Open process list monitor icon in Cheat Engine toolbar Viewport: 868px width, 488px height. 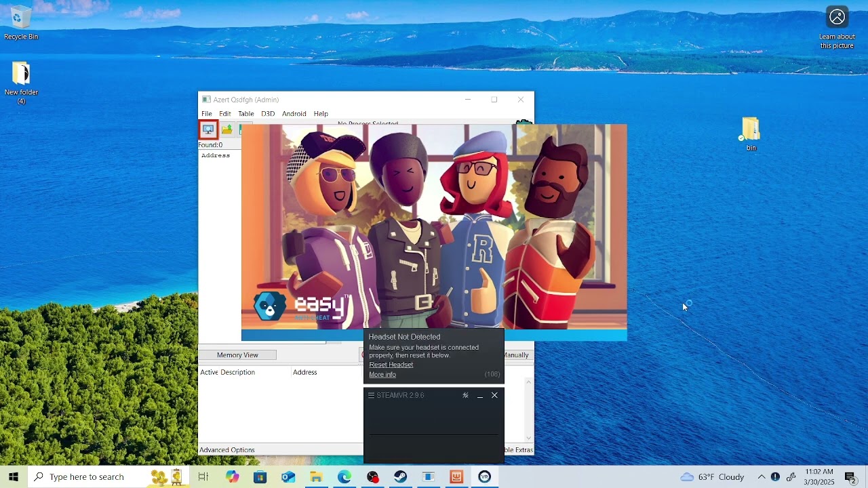click(208, 129)
